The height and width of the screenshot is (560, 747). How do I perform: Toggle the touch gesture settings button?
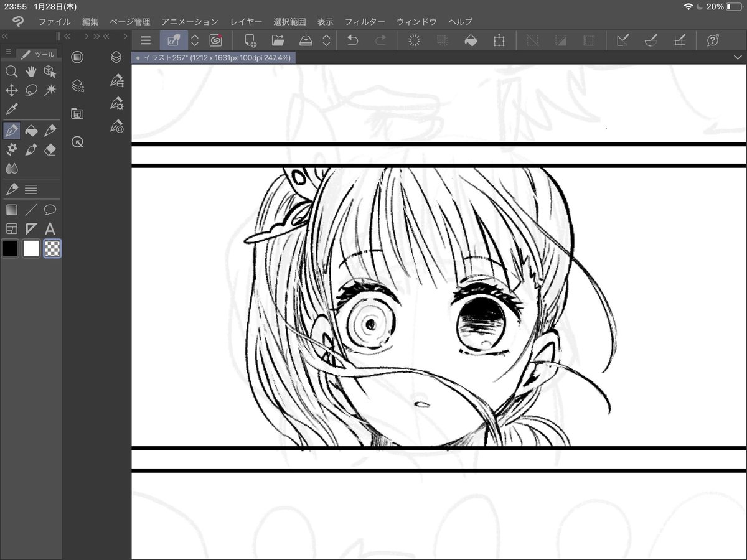pos(173,40)
